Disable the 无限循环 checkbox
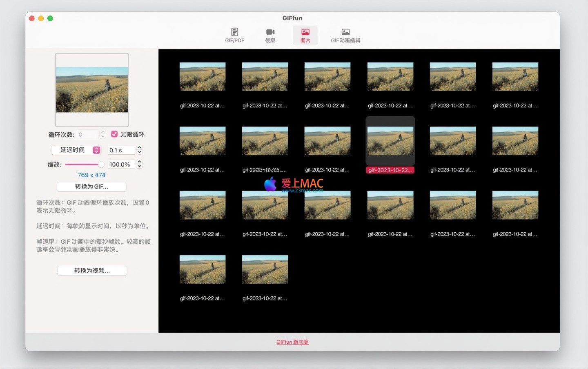This screenshot has width=588, height=369. 114,134
